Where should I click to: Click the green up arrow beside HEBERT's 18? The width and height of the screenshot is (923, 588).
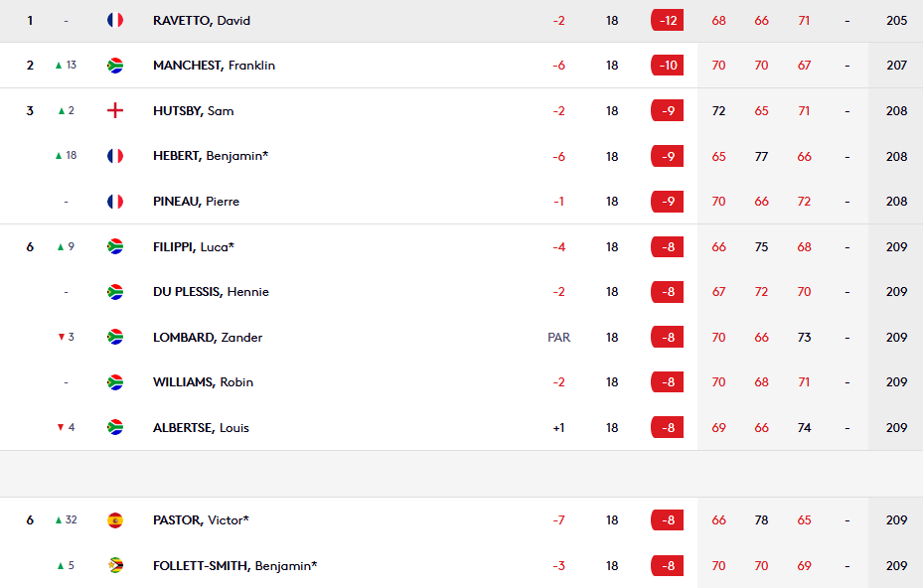pyautogui.click(x=59, y=156)
